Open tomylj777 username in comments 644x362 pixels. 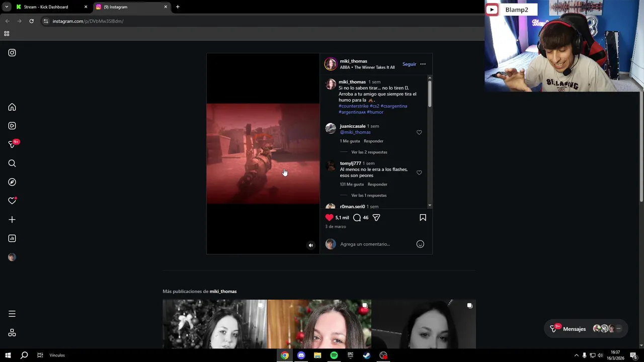tap(350, 163)
